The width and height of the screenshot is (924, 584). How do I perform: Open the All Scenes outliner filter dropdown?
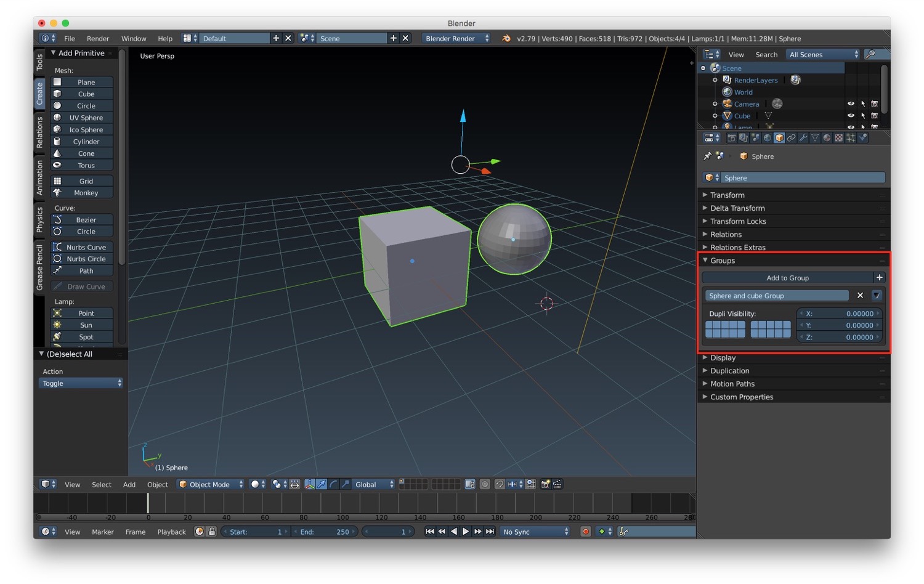coord(822,54)
